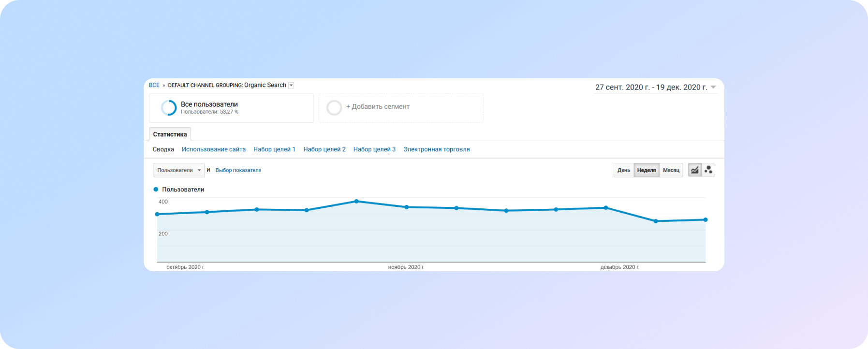The image size is (868, 349).
Task: Click Выбор показателя link
Action: pos(238,170)
